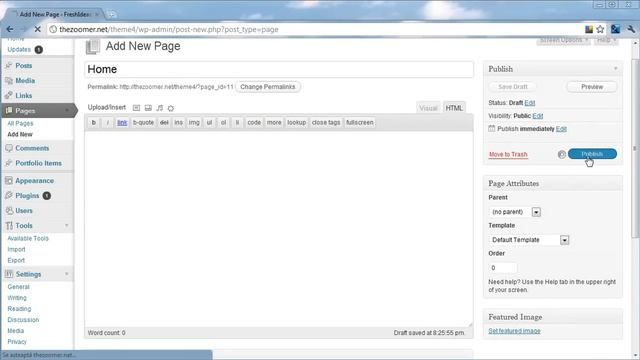Insert code tag
This screenshot has height=360, width=640.
[254, 122]
